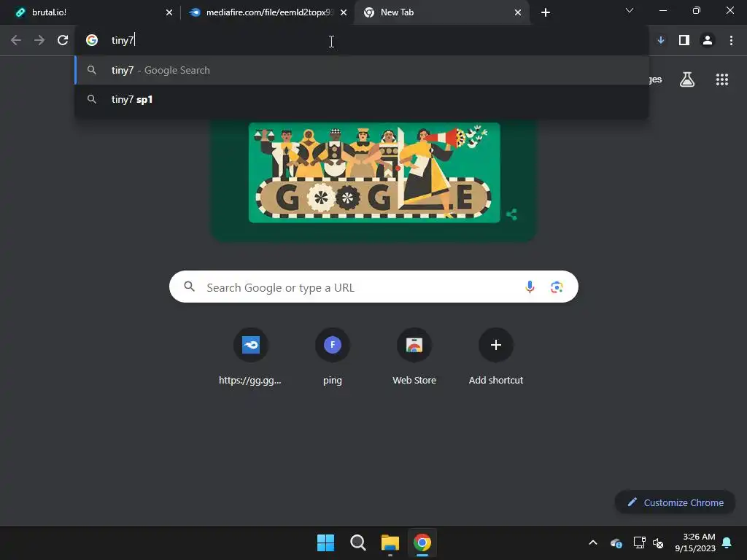The image size is (747, 560).
Task: Click the Google Doodle image
Action: pos(374,172)
